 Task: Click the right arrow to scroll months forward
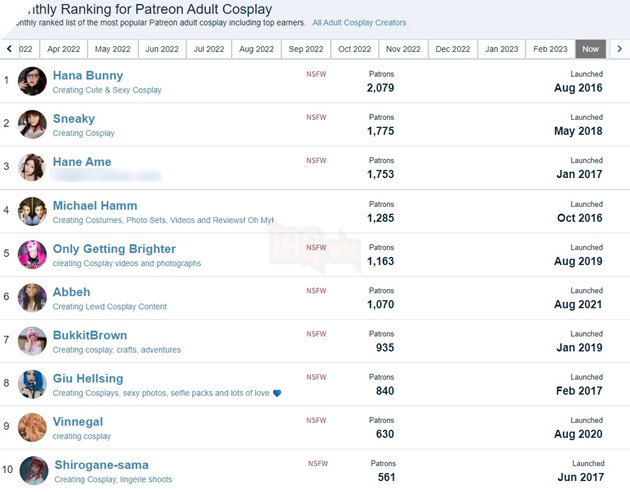click(619, 48)
